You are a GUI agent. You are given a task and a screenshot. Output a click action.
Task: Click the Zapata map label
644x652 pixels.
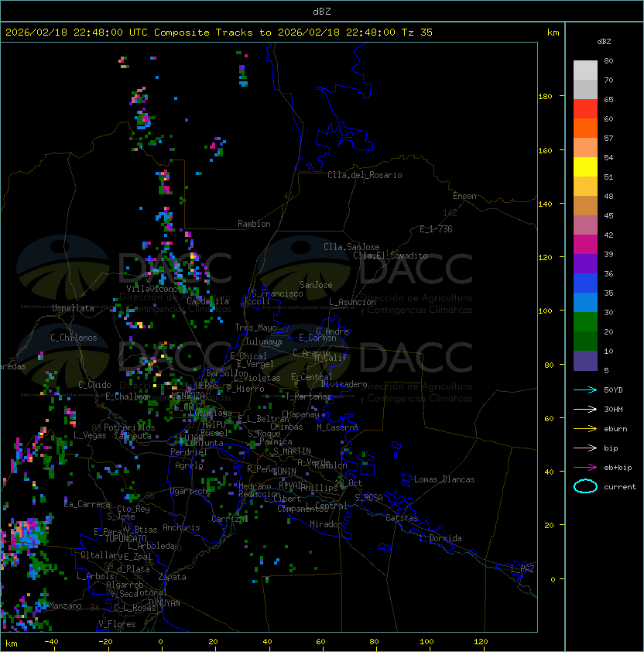172,577
